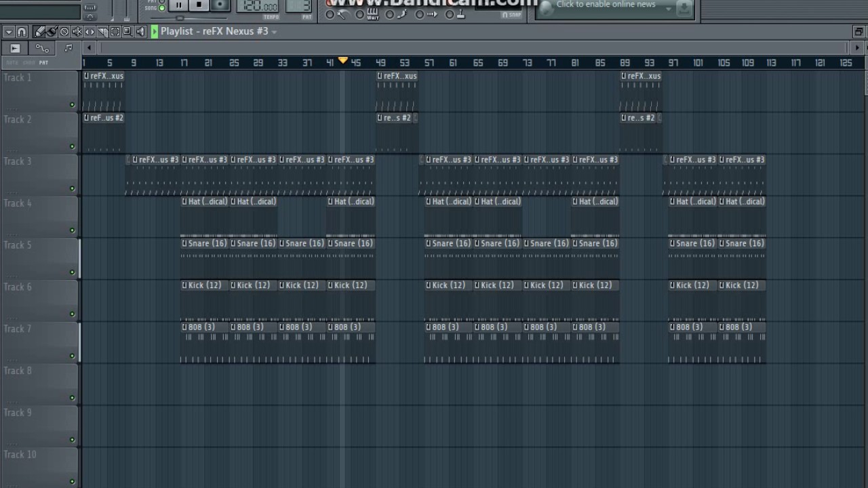Open clip menu of 808 clip at bar 17

184,327
